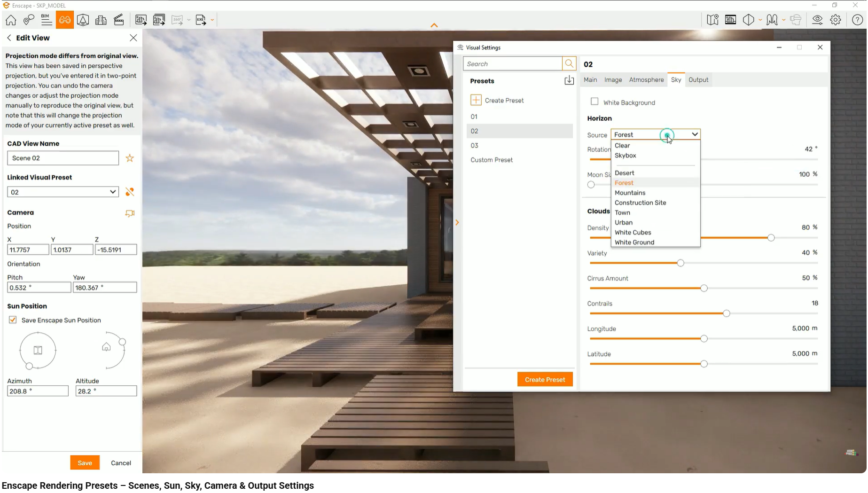Select Mountains from the horizon source list
Viewport: 868px width, 493px height.
[630, 193]
